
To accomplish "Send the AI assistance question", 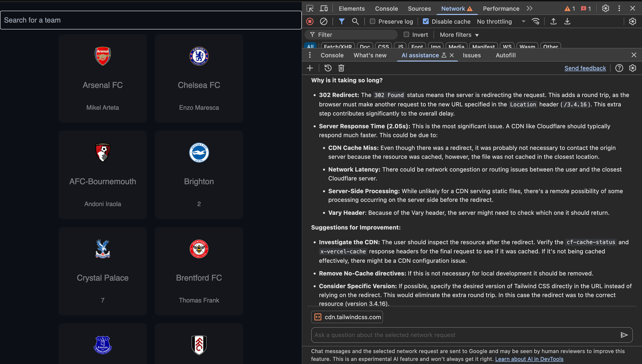I will tap(624, 335).
